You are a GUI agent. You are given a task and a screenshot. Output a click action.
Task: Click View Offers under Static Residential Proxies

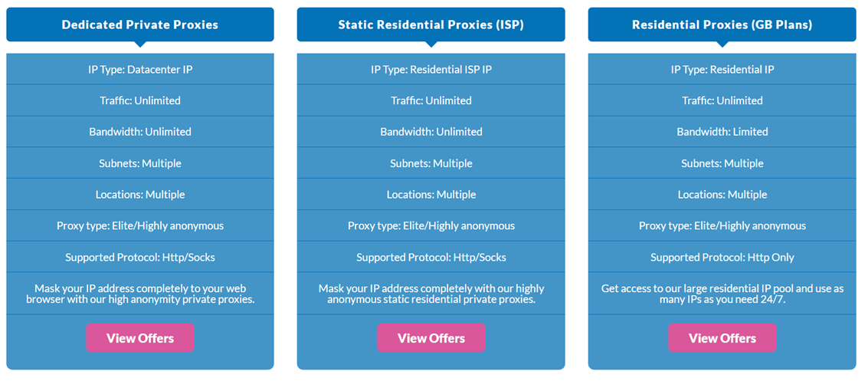click(431, 338)
